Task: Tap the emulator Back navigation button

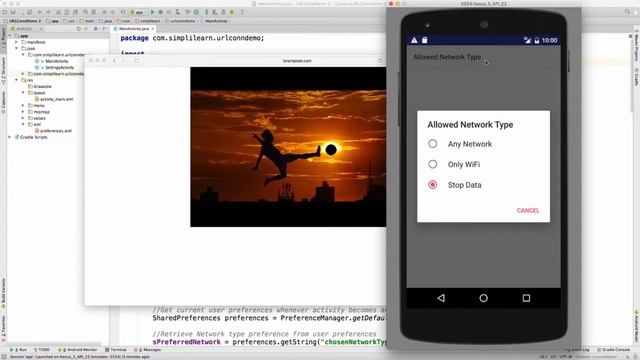Action: (x=441, y=298)
